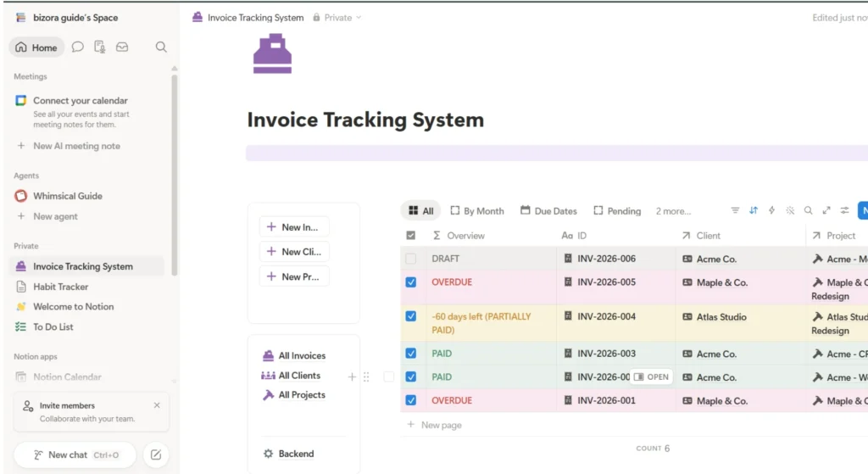Open the database filter icon

pyautogui.click(x=735, y=210)
